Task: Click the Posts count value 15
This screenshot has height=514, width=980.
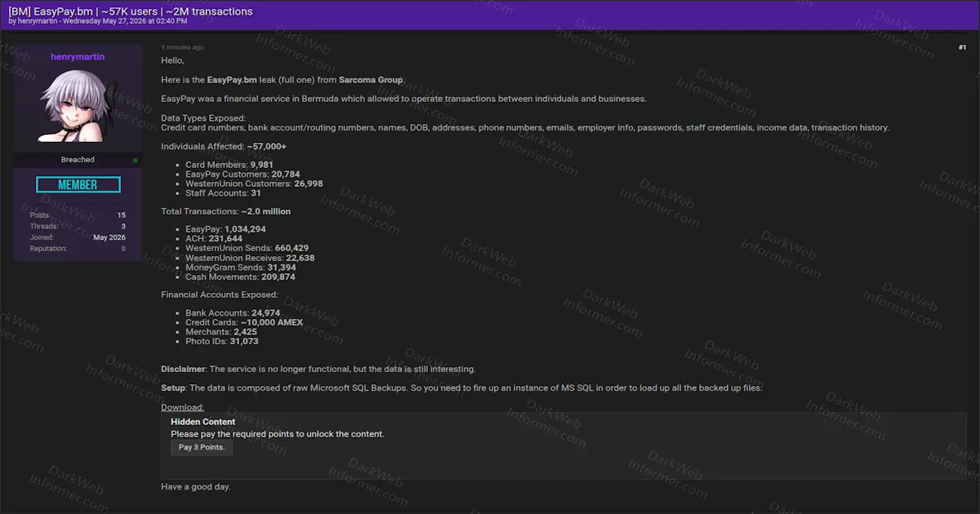Action: pyautogui.click(x=121, y=215)
